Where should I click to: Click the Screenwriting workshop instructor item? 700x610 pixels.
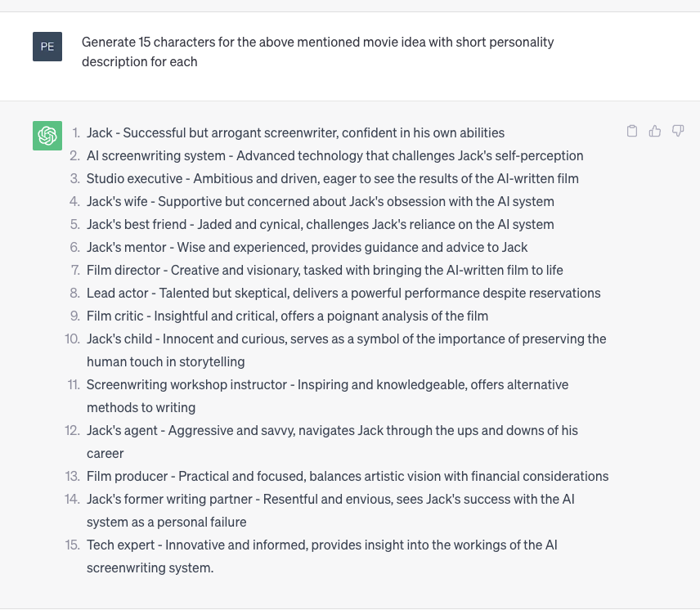(x=327, y=396)
